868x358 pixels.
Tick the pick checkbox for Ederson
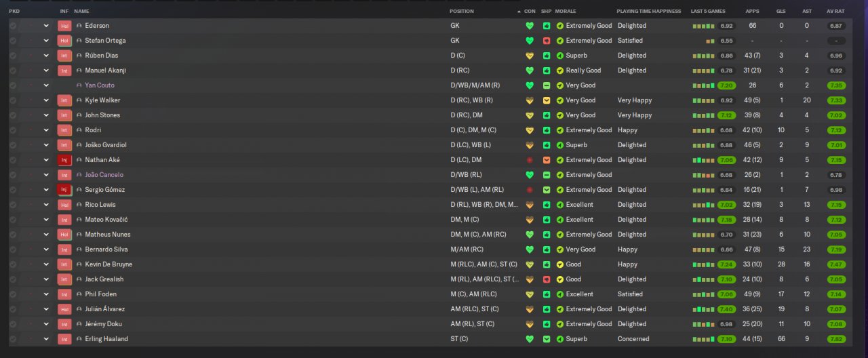pyautogui.click(x=13, y=26)
